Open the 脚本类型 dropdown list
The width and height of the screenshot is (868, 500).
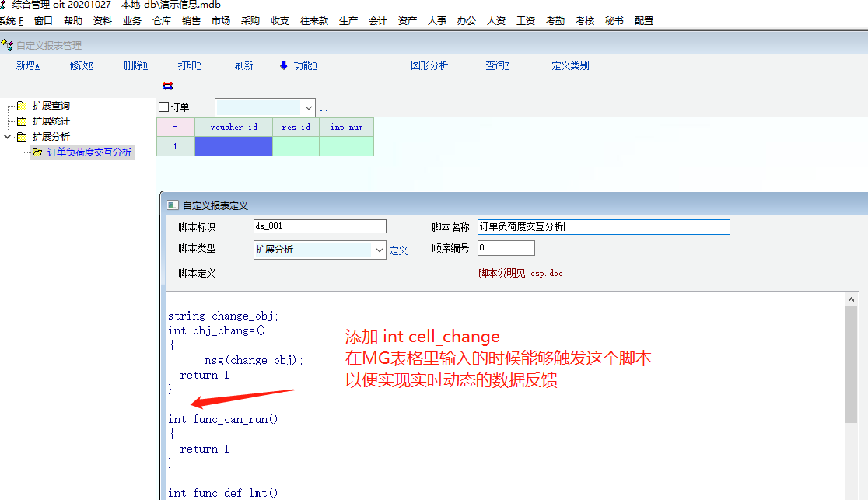point(380,250)
